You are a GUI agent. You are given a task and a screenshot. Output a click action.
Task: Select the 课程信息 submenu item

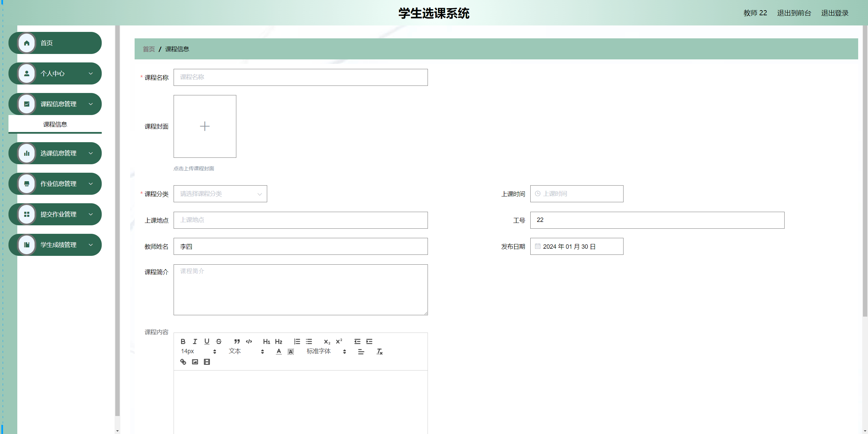coord(55,124)
